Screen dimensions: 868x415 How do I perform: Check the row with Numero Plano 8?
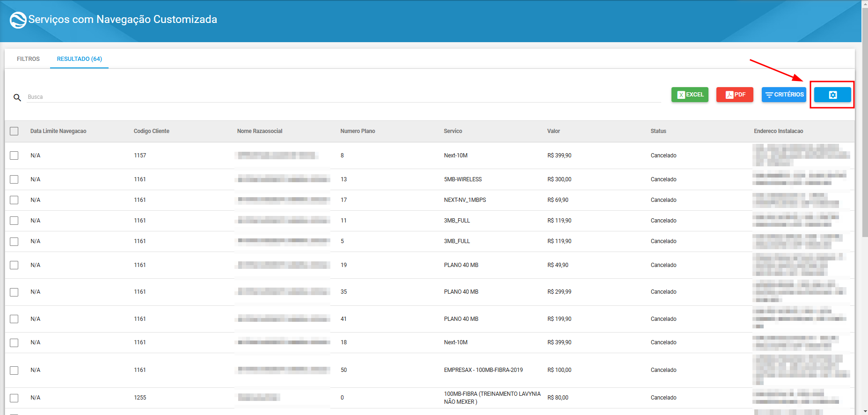[x=14, y=156]
